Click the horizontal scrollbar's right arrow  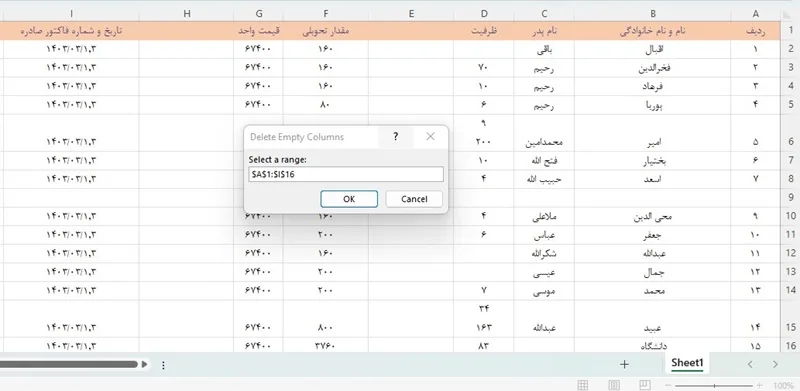[144, 364]
